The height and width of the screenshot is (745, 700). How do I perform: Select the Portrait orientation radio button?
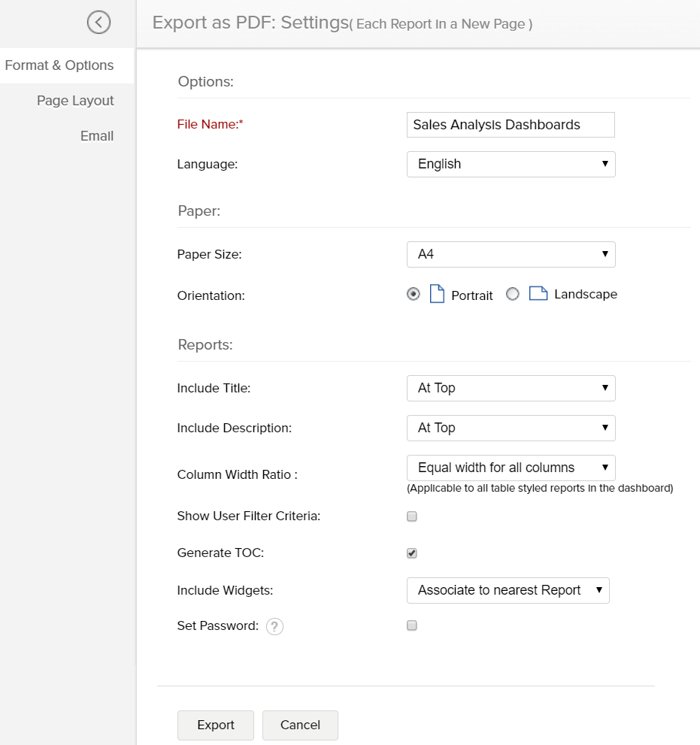click(x=413, y=295)
